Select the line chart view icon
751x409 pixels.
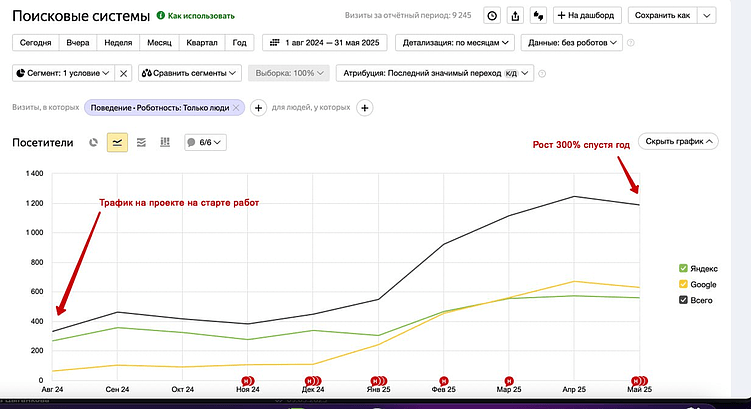coord(117,142)
